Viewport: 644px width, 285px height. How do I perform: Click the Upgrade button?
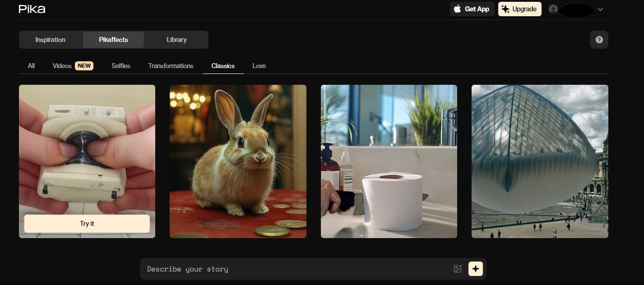click(519, 9)
